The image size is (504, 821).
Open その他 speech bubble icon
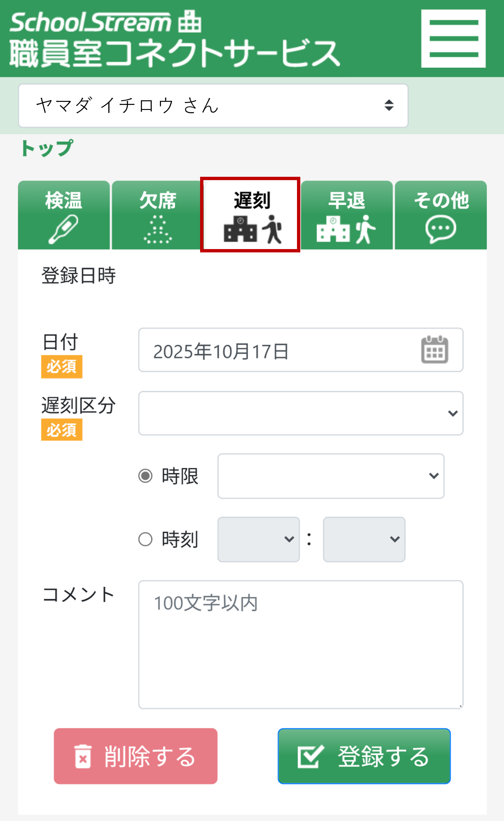click(x=441, y=229)
